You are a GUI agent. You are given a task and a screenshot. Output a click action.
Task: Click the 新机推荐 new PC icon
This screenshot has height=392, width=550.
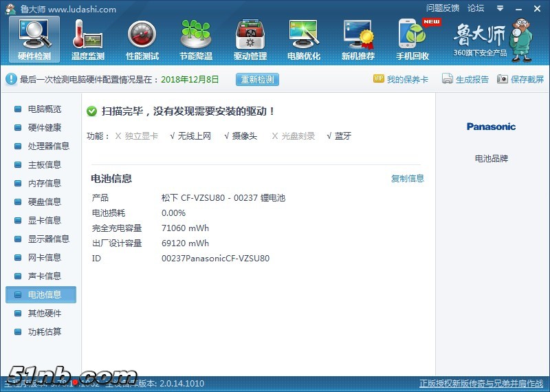[x=358, y=39]
